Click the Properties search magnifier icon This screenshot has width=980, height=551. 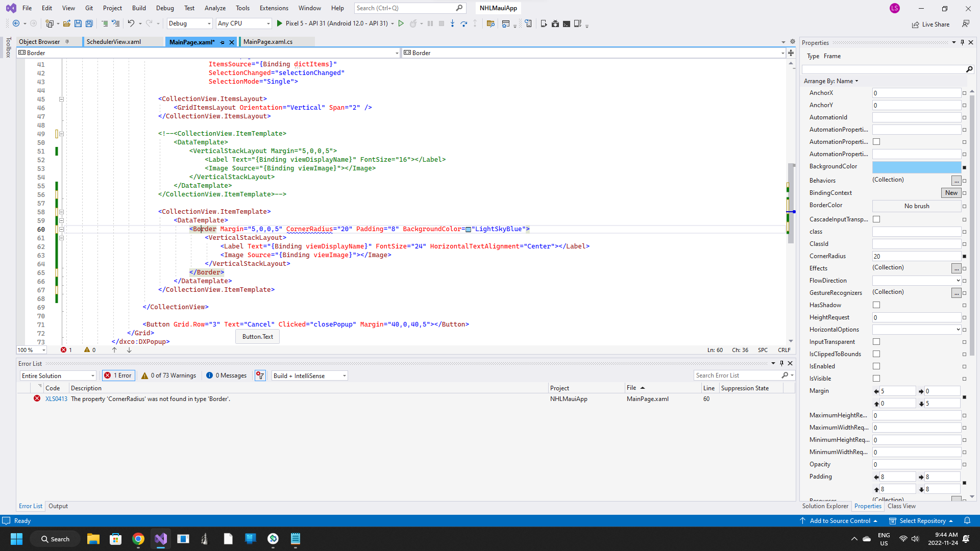(969, 69)
